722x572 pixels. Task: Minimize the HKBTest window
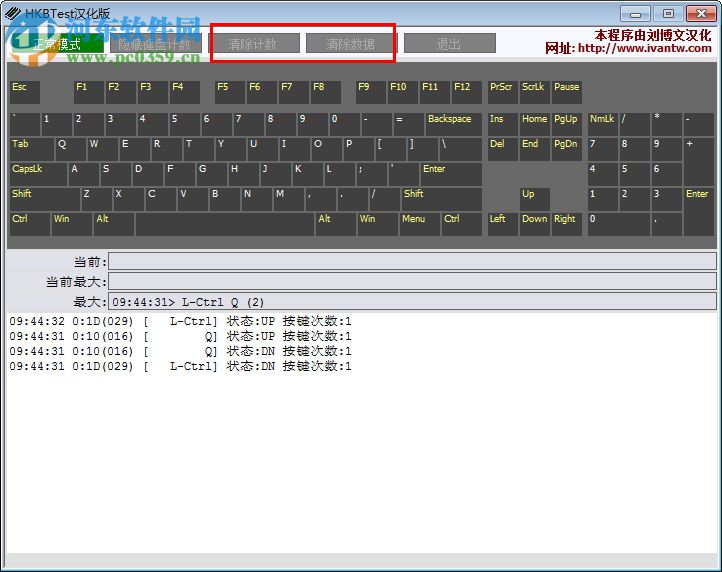pyautogui.click(x=635, y=14)
